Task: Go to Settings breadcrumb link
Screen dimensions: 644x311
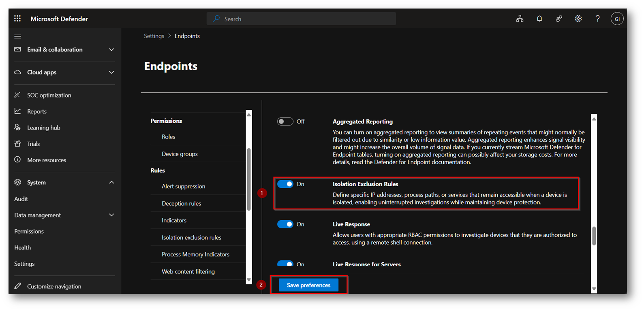Action: point(154,36)
